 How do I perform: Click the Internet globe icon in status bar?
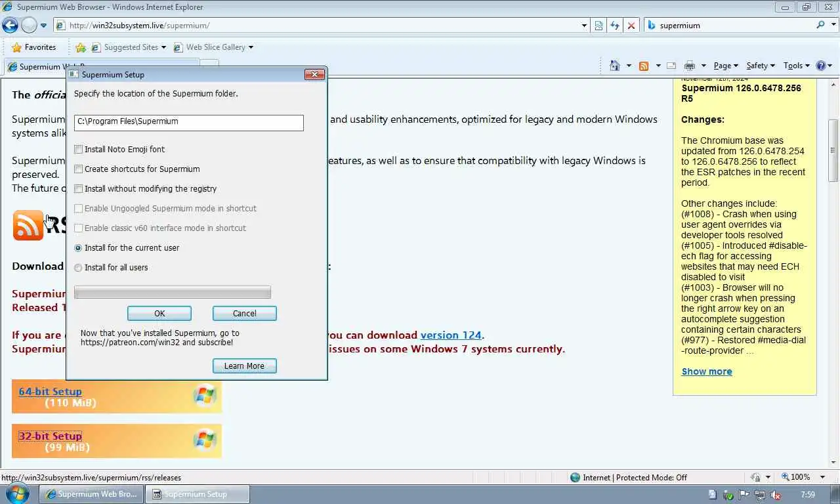click(576, 478)
